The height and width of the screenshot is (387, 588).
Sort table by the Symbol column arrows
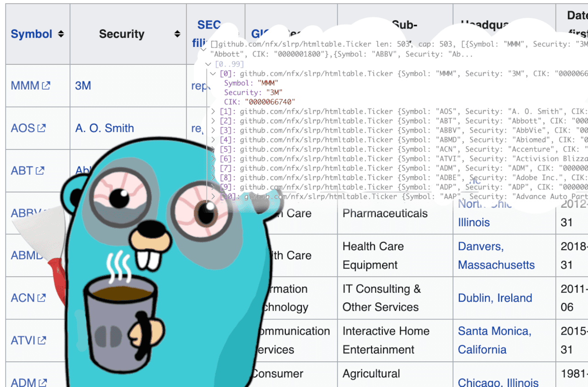[61, 34]
